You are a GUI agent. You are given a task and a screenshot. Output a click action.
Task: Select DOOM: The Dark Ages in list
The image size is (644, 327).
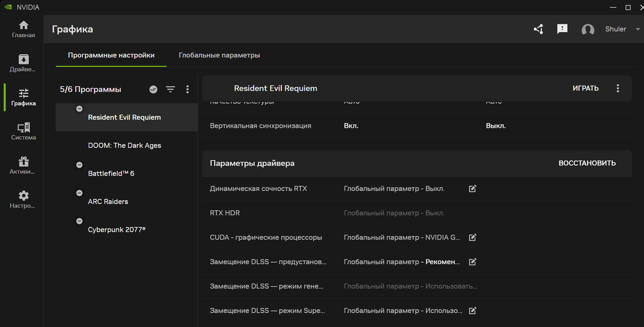coord(124,145)
